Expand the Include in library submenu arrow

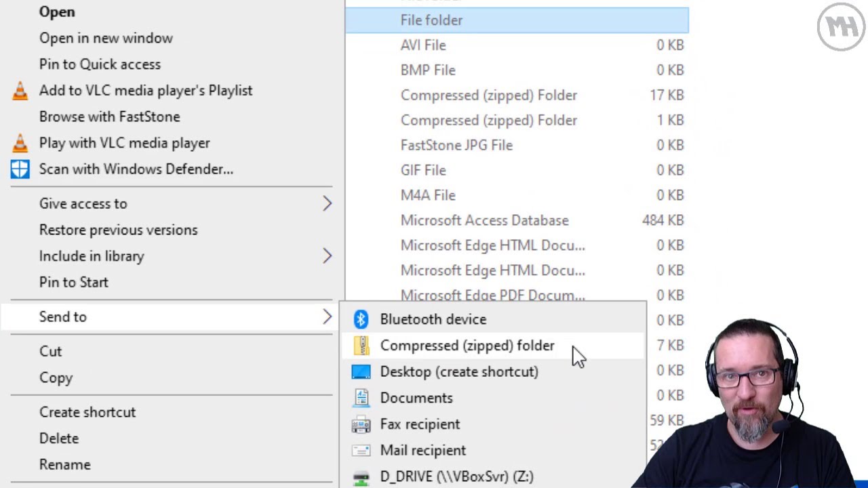pyautogui.click(x=328, y=256)
